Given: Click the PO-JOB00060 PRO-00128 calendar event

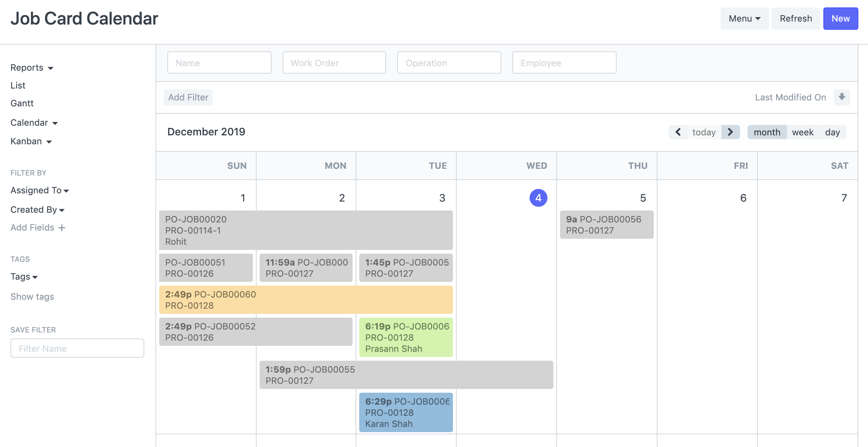Looking at the screenshot, I should (x=306, y=299).
